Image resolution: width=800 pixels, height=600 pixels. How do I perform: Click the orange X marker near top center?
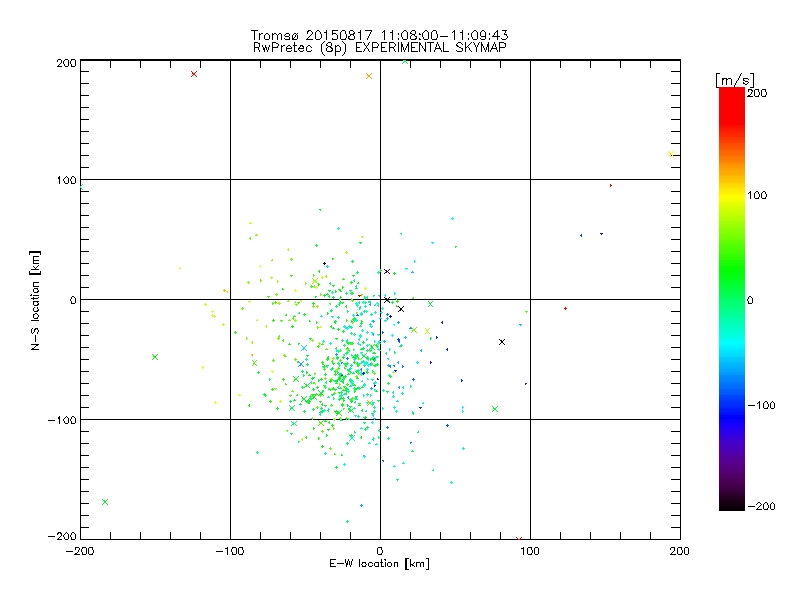369,76
